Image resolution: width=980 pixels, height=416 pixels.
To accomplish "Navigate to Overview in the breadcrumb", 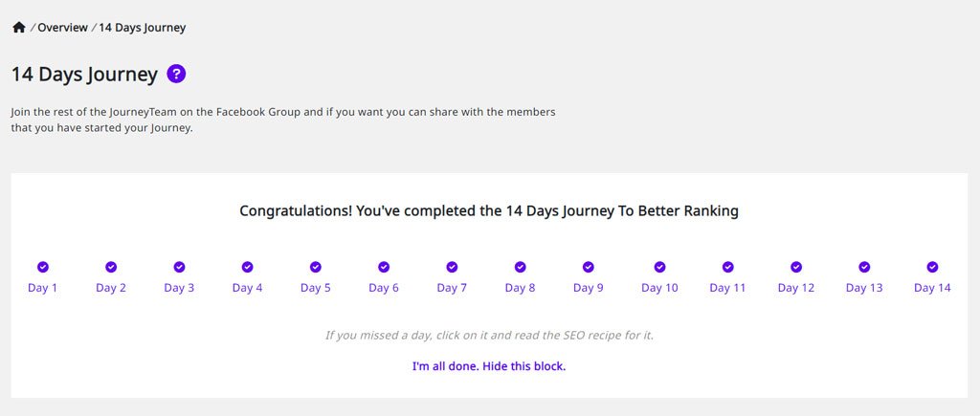I will point(62,28).
